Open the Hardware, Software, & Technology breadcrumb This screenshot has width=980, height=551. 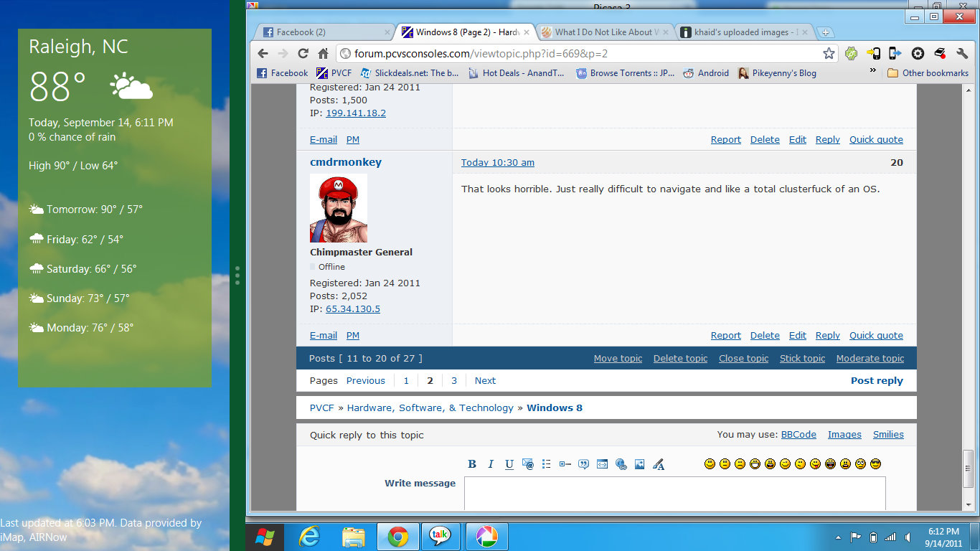tap(430, 408)
